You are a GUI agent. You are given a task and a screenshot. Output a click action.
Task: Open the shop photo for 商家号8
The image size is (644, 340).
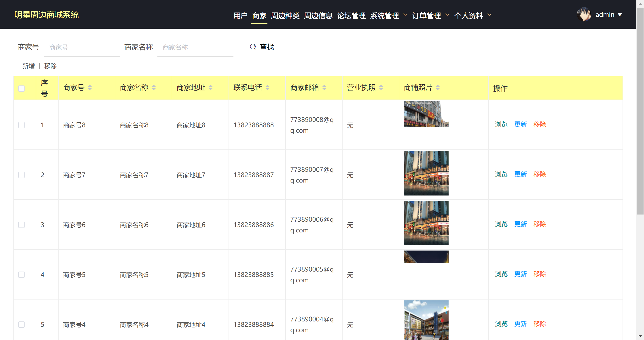(426, 114)
